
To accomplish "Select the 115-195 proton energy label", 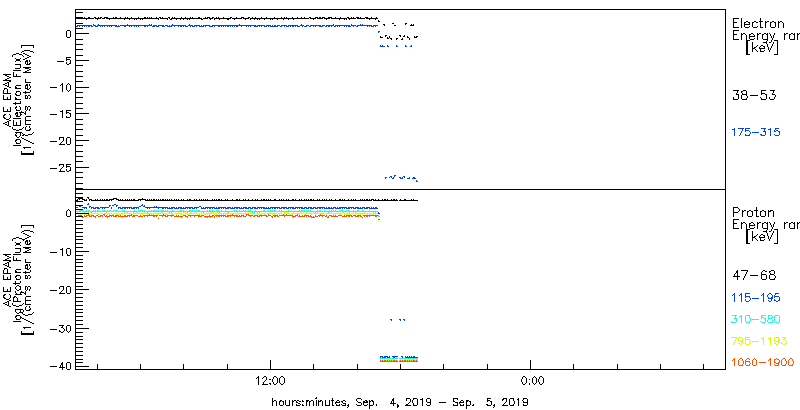I will pyautogui.click(x=756, y=298).
